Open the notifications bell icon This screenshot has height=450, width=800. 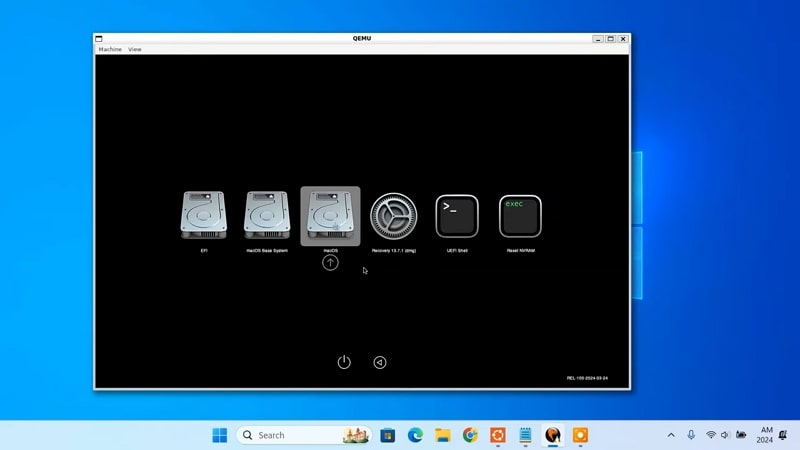[x=783, y=435]
